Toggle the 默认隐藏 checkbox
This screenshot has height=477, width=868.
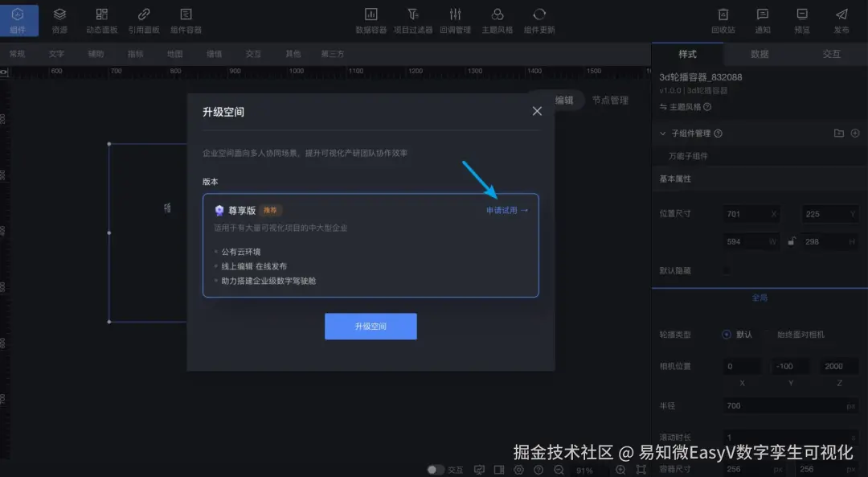pos(727,270)
